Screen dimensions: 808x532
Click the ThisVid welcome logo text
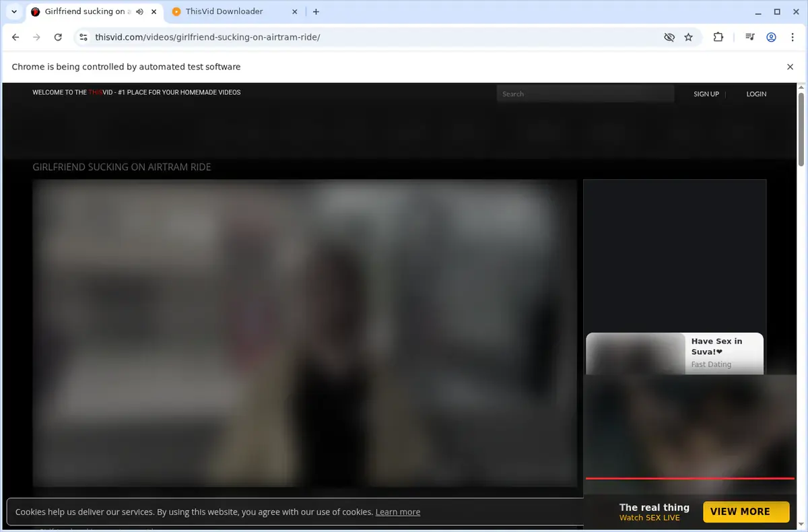point(137,92)
